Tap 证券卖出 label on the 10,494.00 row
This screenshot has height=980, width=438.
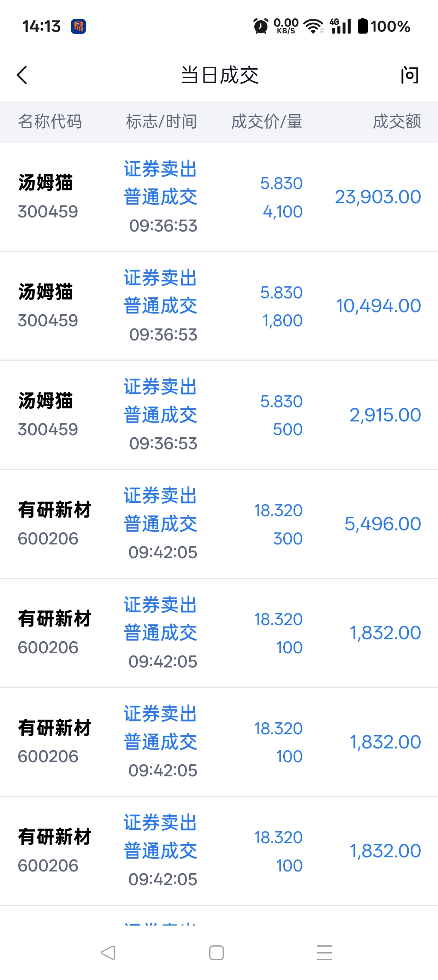tap(160, 278)
